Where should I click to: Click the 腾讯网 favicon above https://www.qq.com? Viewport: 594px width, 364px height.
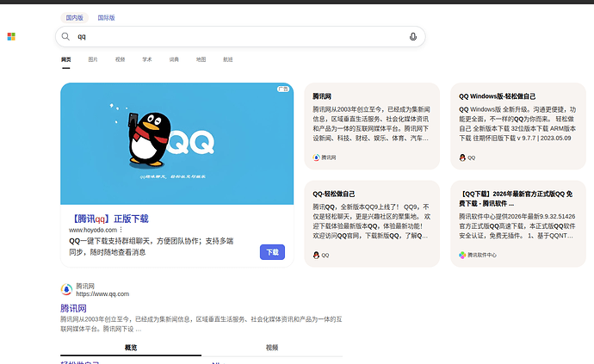[66, 289]
